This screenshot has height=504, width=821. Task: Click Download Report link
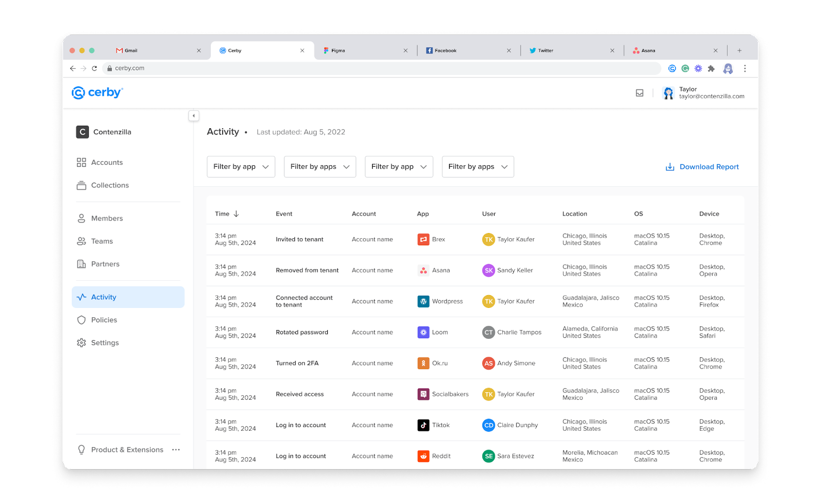click(x=702, y=167)
